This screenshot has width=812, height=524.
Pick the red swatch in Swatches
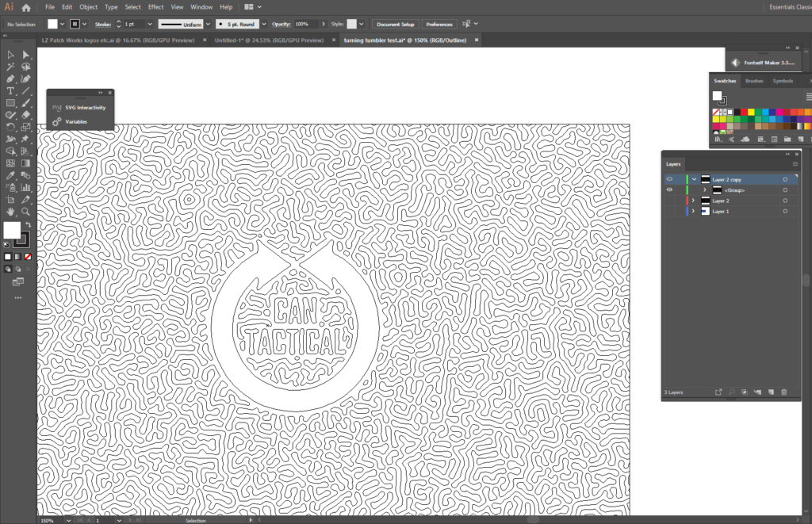click(744, 112)
